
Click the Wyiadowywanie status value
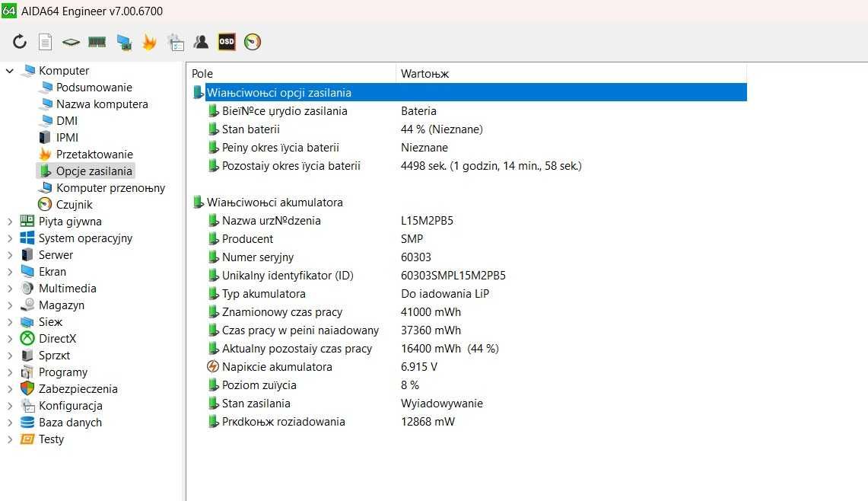[442, 404]
